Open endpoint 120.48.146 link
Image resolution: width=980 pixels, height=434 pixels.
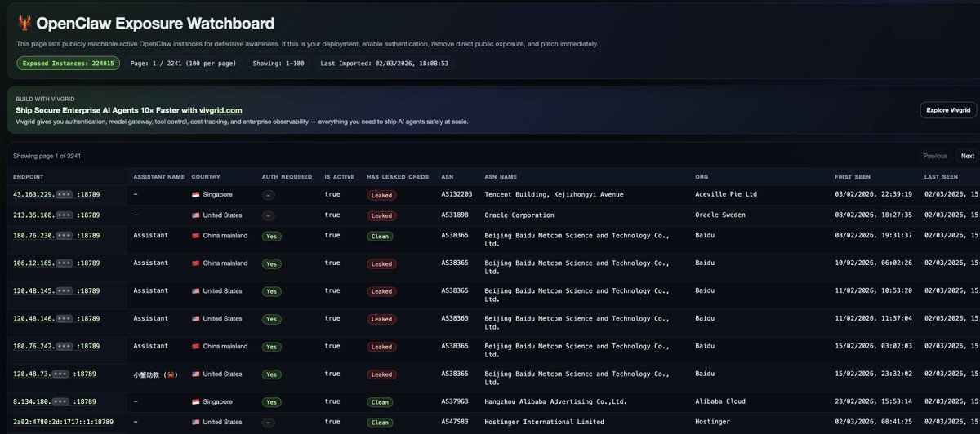point(56,319)
